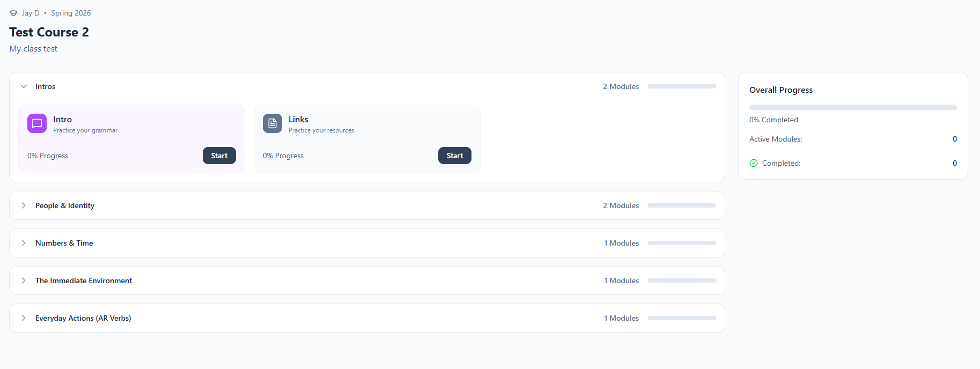Screen dimensions: 980x369
Task: Click the Test Course 2 heading
Action: click(49, 32)
